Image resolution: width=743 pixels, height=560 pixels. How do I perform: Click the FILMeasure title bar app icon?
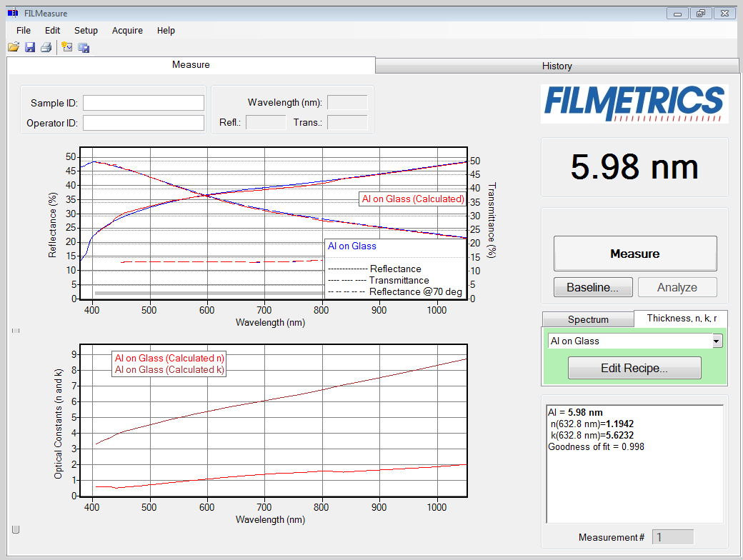click(13, 14)
